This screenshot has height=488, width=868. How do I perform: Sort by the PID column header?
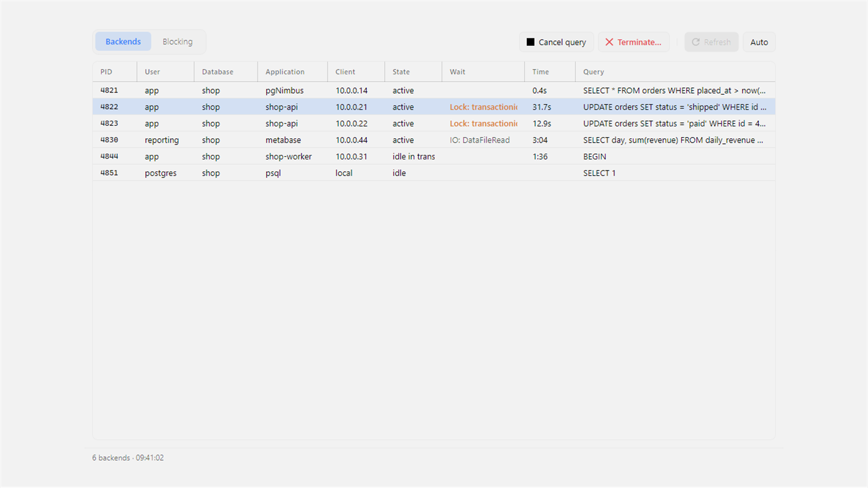(x=115, y=72)
